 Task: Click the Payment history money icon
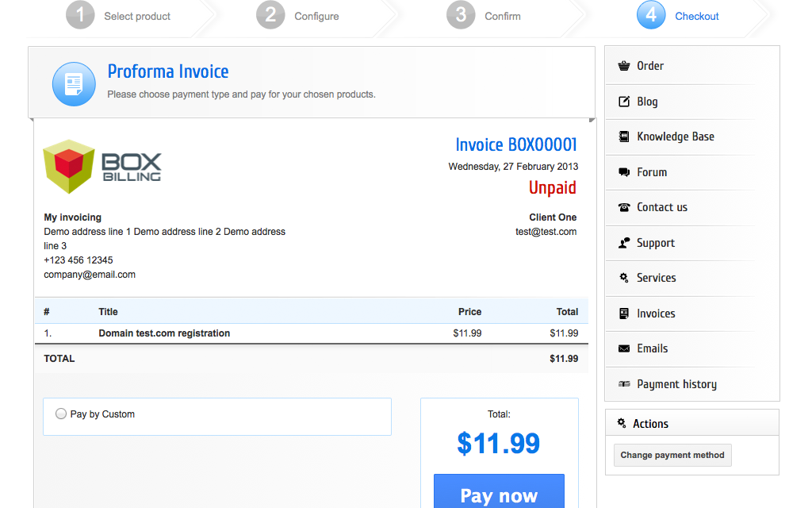pyautogui.click(x=623, y=384)
